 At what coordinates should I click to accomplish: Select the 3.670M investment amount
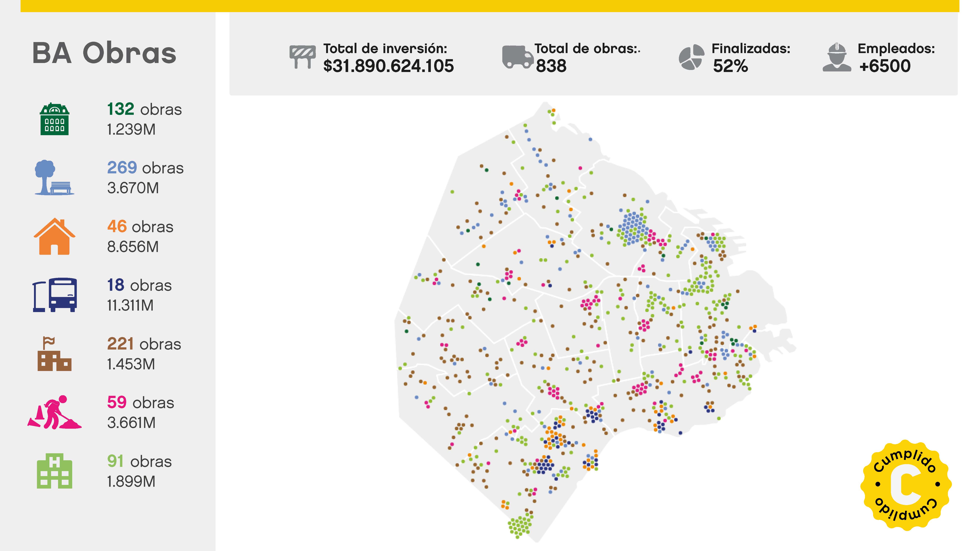(x=133, y=188)
